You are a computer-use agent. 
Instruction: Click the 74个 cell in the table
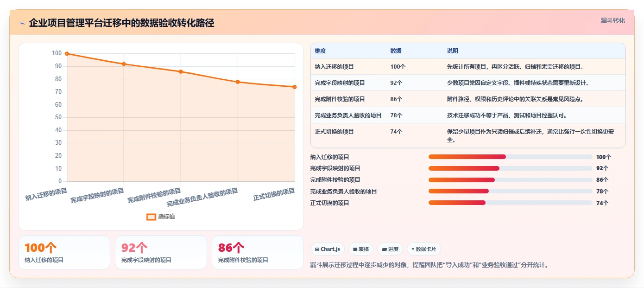(397, 132)
